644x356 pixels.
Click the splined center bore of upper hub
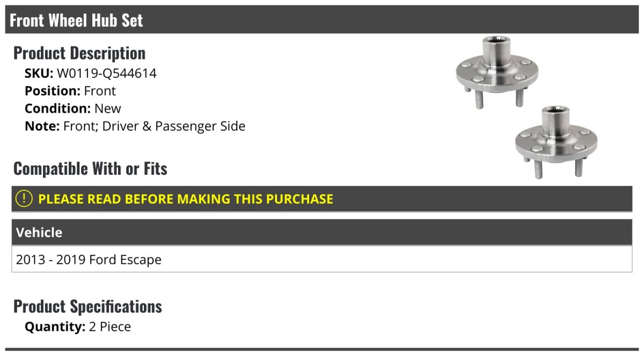coord(497,41)
